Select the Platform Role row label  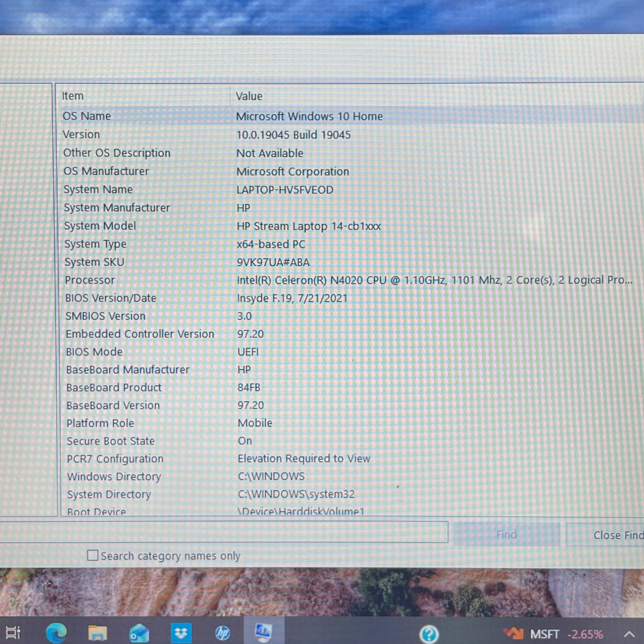coord(100,423)
